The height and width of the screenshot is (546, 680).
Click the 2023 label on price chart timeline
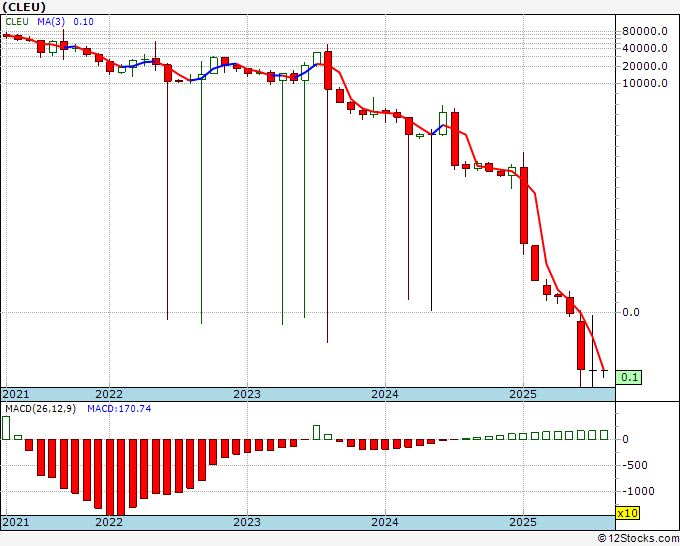point(247,394)
